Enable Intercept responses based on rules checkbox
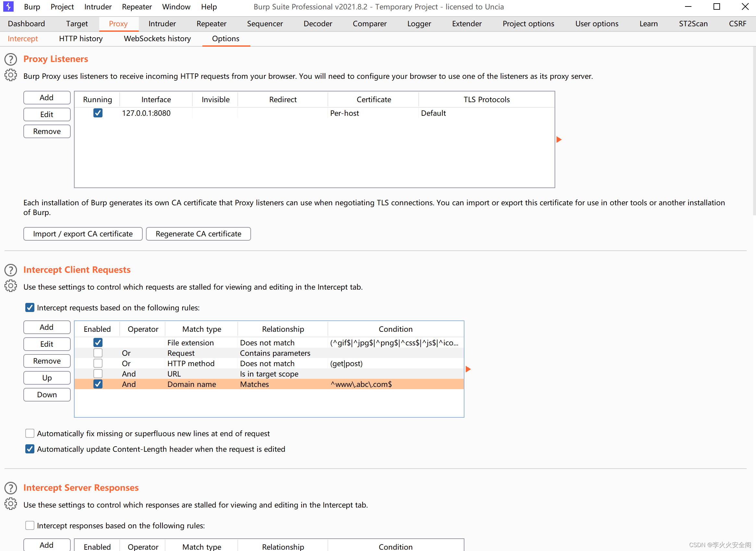This screenshot has width=756, height=551. pos(30,525)
